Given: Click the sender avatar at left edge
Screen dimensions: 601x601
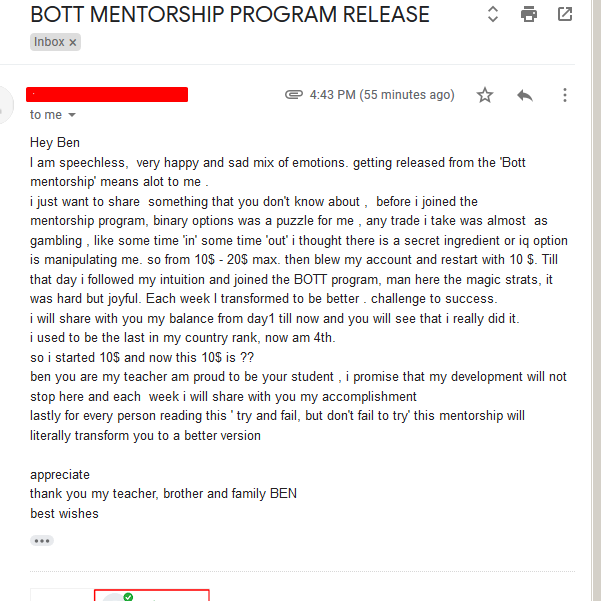Looking at the screenshot, I should pyautogui.click(x=6, y=100).
